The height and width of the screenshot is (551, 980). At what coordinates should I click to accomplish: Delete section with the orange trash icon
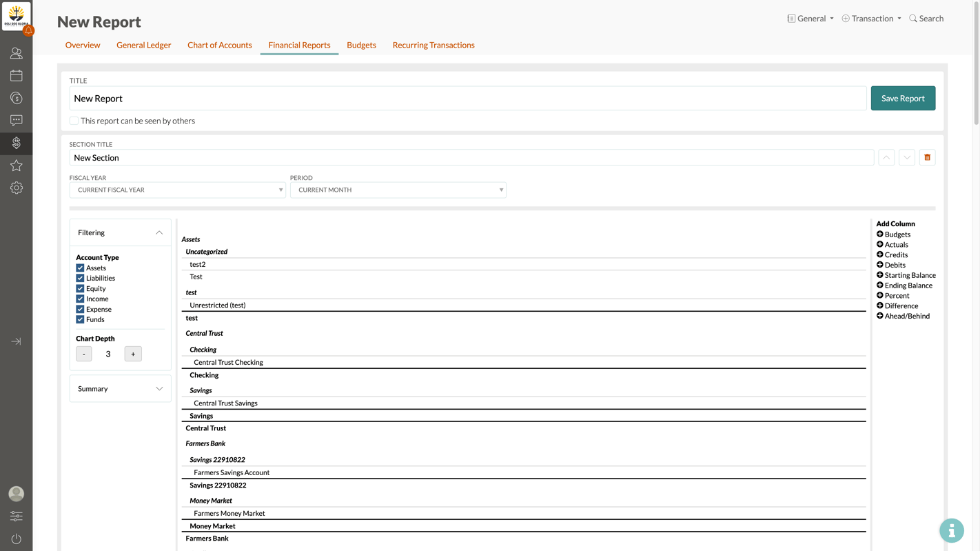[927, 157]
